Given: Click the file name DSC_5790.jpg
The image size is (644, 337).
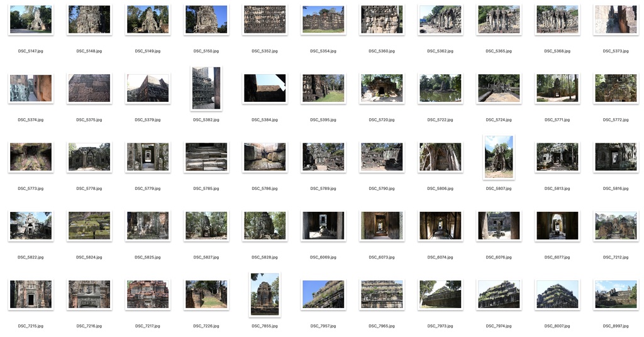Looking at the screenshot, I should tap(382, 189).
